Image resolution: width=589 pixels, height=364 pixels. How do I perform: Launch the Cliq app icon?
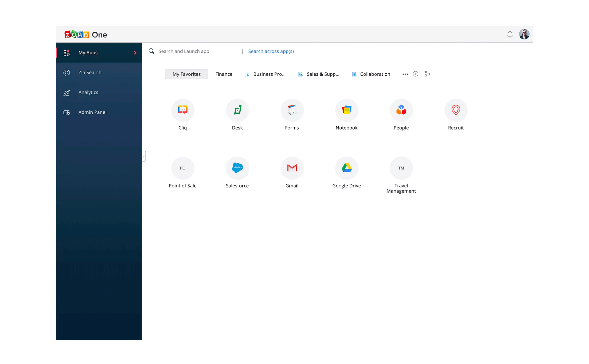coord(183,110)
